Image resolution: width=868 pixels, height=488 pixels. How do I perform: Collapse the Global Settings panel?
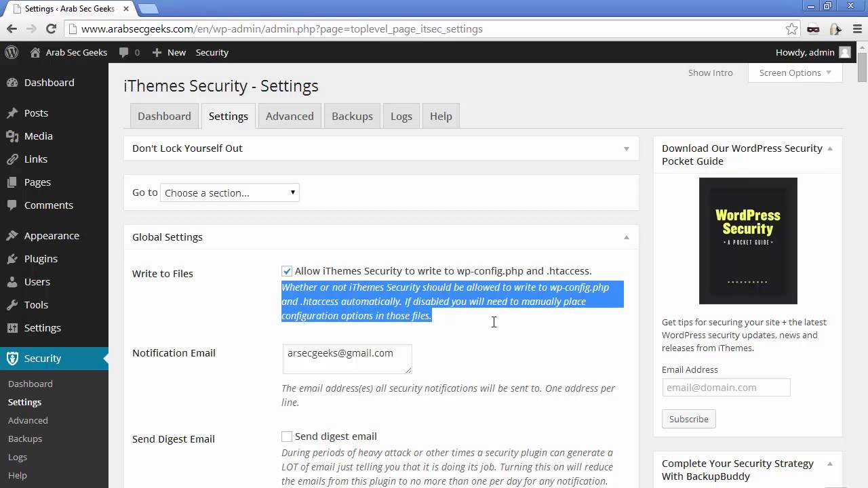coord(627,237)
